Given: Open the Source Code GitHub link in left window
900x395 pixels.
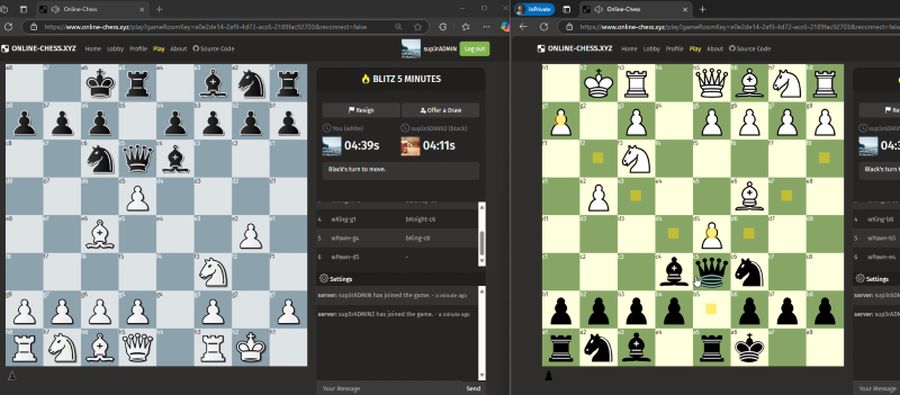Looking at the screenshot, I should pos(214,49).
